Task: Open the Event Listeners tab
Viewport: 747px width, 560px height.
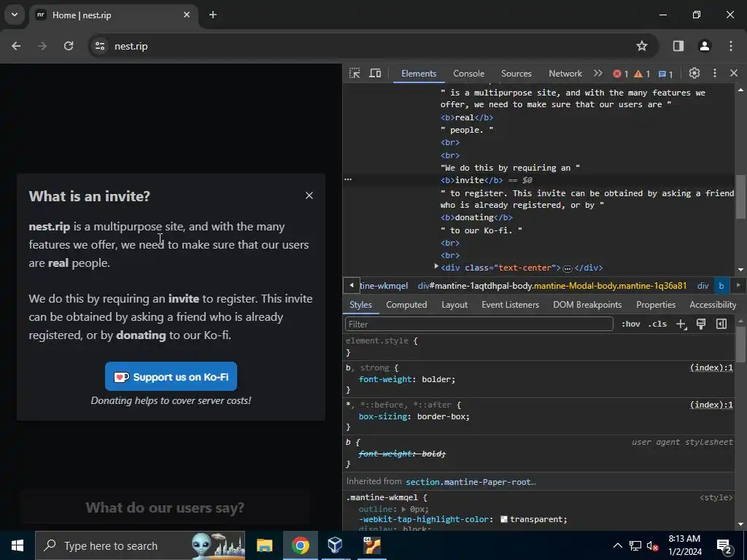Action: click(x=510, y=305)
